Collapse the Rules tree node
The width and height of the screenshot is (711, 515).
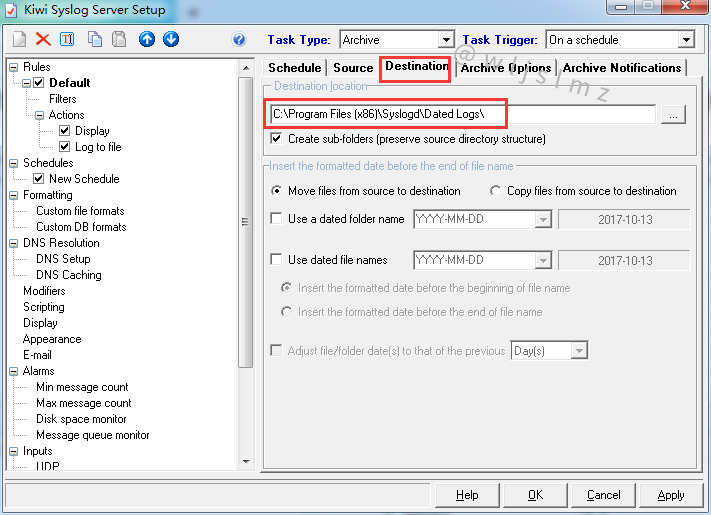tap(14, 68)
